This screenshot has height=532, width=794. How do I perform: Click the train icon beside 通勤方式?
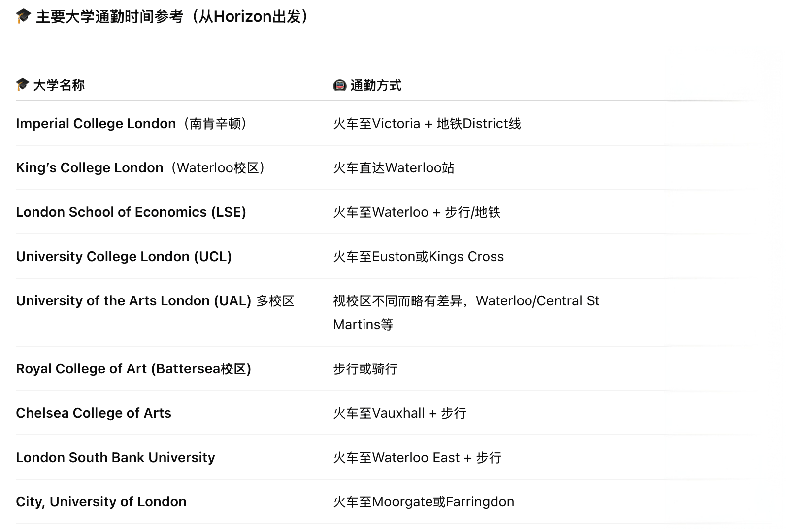click(x=340, y=85)
